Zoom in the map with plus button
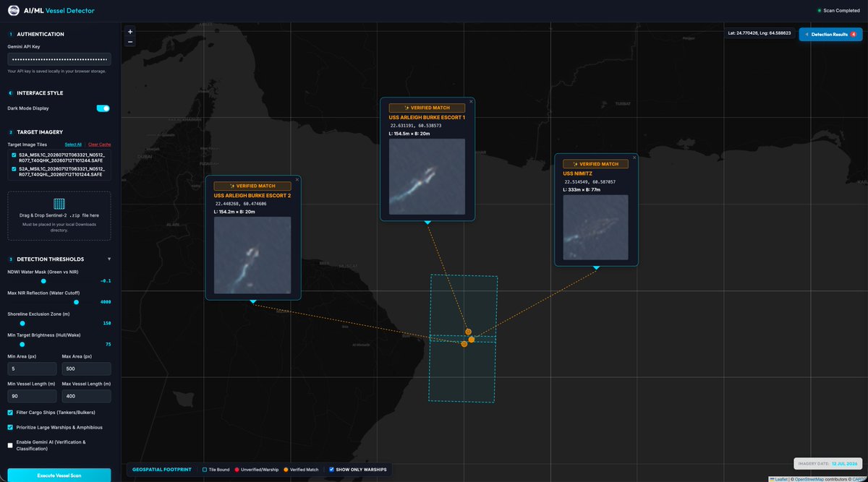 [x=130, y=32]
